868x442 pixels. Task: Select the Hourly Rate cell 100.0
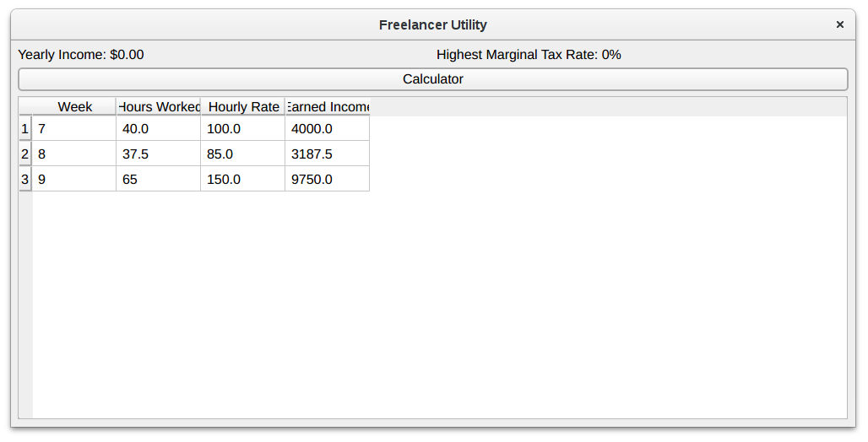(243, 129)
